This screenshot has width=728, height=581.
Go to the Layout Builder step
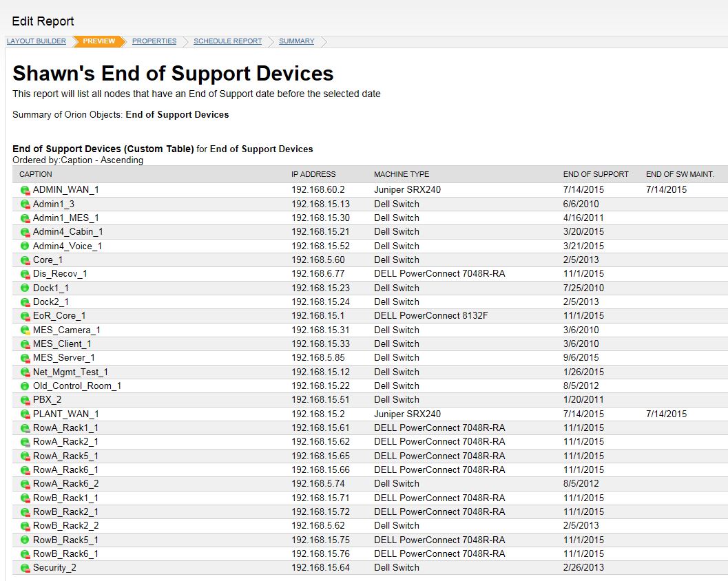click(x=37, y=41)
